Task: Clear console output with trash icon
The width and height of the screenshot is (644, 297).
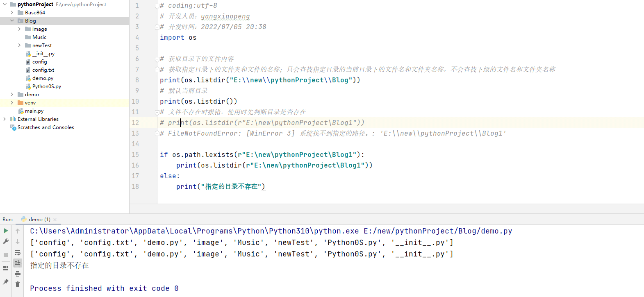Action: (18, 284)
